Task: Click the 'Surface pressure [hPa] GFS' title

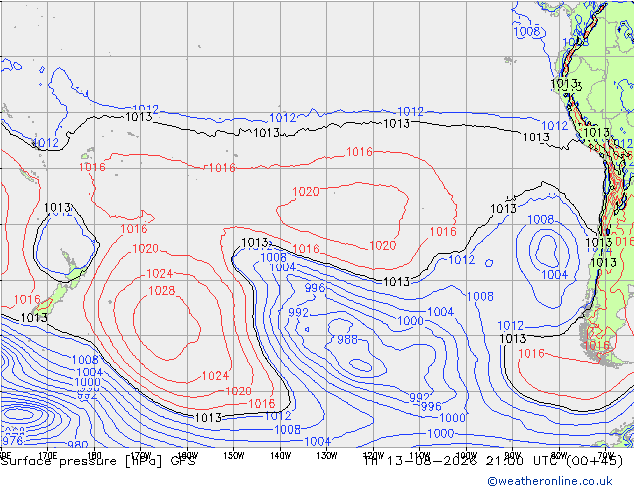Action: pos(98,461)
